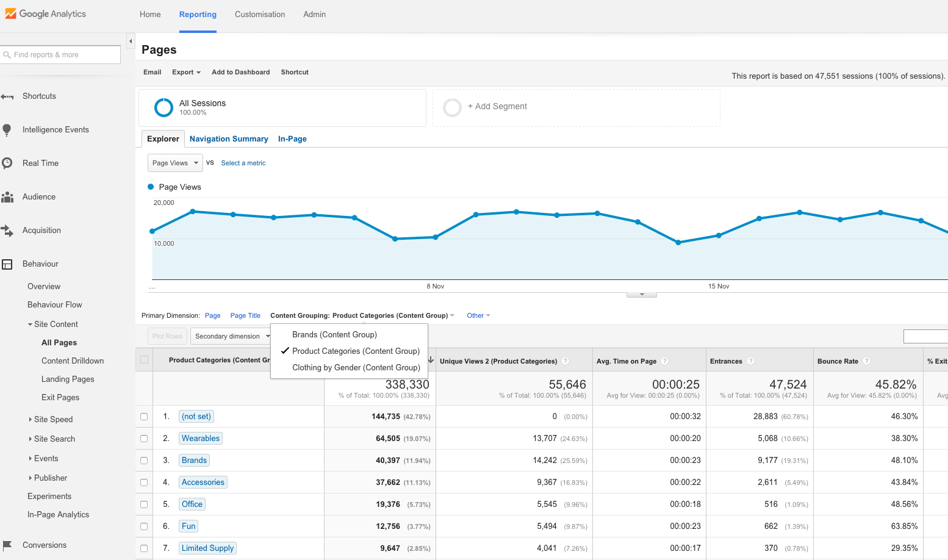Click the table search input field
This screenshot has width=948, height=560.
pyautogui.click(x=925, y=336)
